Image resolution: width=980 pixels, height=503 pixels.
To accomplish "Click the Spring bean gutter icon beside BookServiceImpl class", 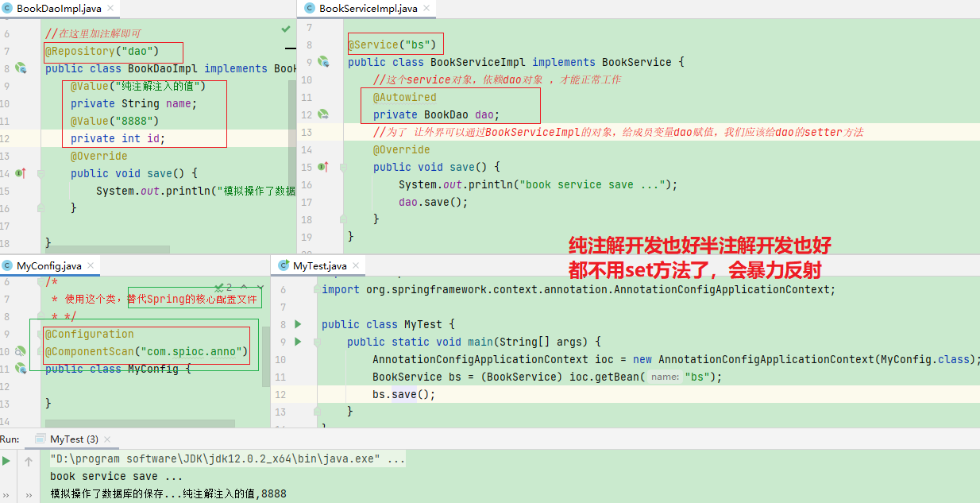I will [323, 62].
